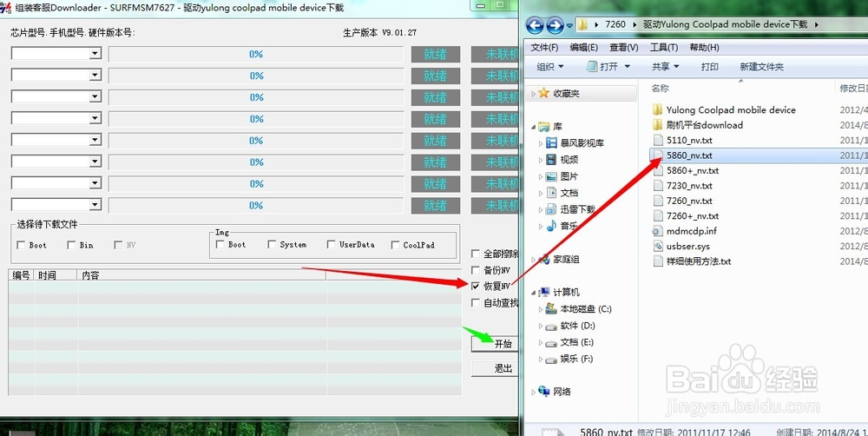Click 打印 in Explorer toolbar
Image resolution: width=868 pixels, height=436 pixels.
pyautogui.click(x=710, y=67)
